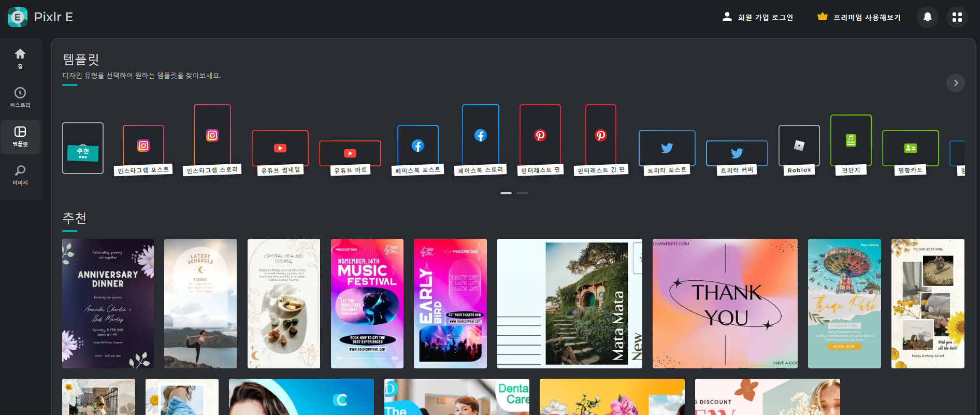Select the 템플릿 templates sidebar item
The width and height of the screenshot is (980, 415).
(x=20, y=137)
